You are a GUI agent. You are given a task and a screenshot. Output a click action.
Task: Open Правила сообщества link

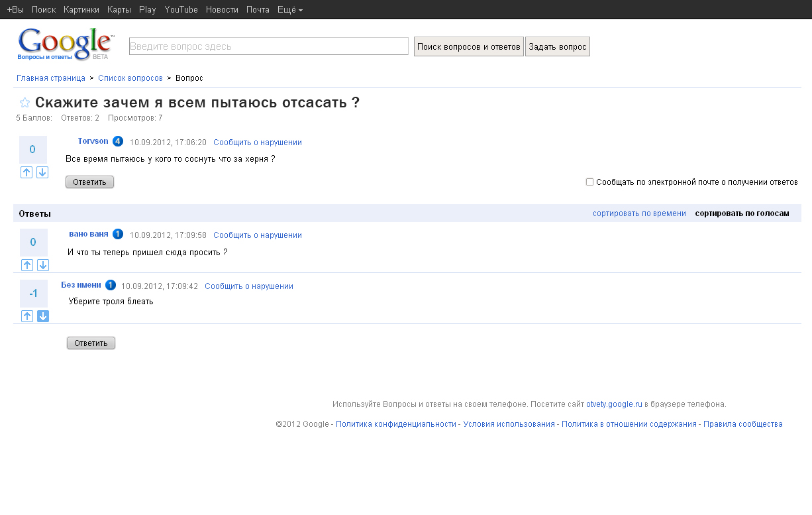tap(743, 424)
